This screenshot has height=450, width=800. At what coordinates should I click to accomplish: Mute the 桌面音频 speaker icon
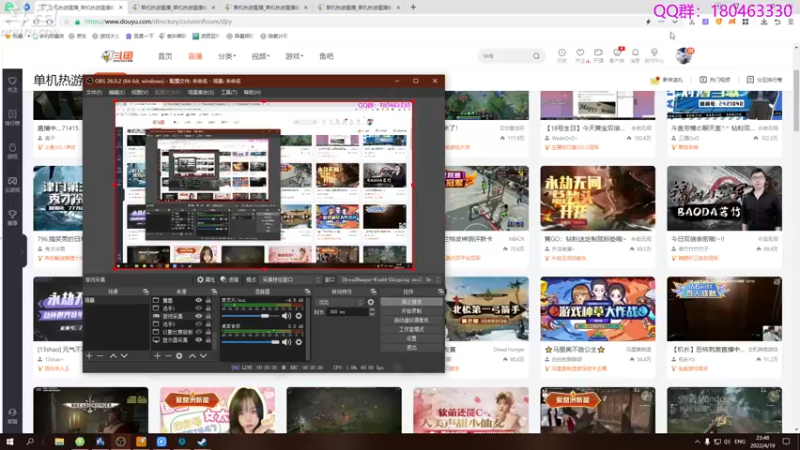point(286,342)
